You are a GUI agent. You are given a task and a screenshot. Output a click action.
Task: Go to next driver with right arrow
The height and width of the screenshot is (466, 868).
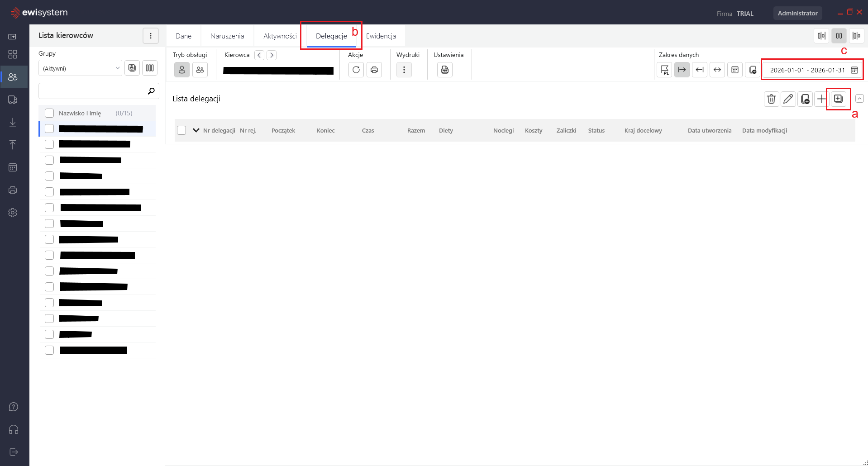[272, 55]
